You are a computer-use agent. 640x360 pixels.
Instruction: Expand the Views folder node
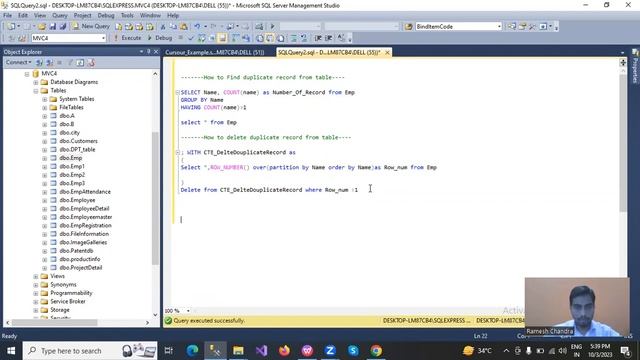click(36, 276)
